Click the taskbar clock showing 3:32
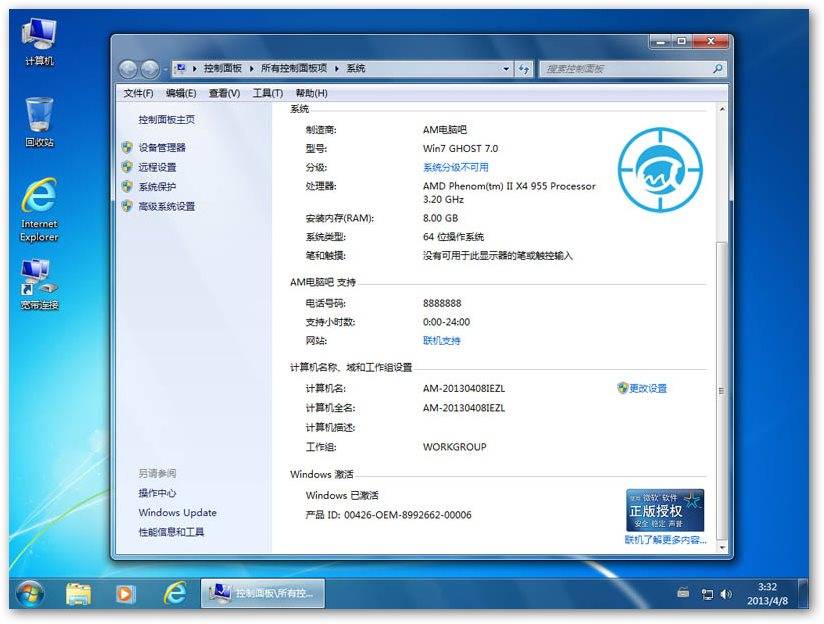The width and height of the screenshot is (824, 624). (767, 594)
